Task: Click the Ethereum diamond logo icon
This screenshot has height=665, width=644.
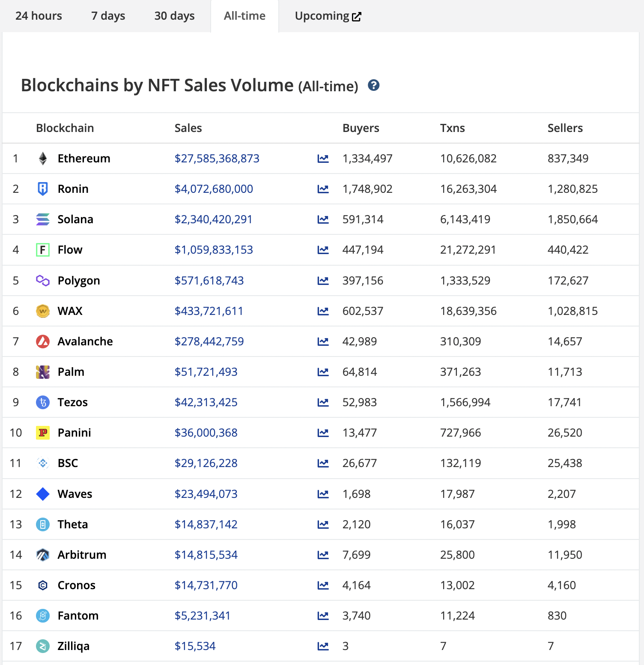Action: click(x=43, y=159)
